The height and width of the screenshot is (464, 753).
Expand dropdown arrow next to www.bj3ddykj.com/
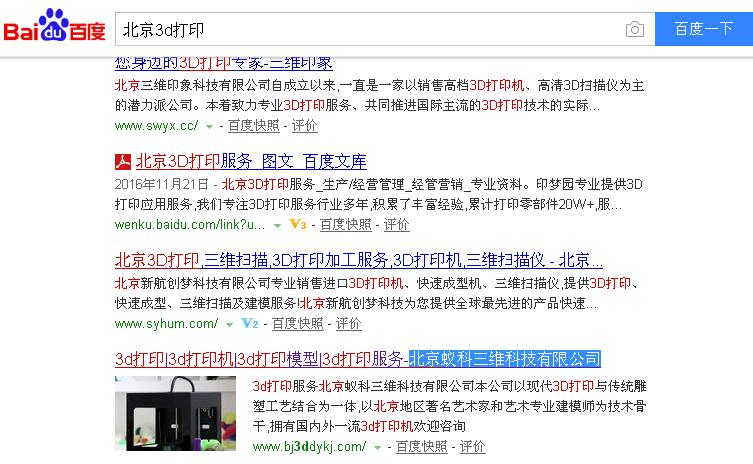377,448
